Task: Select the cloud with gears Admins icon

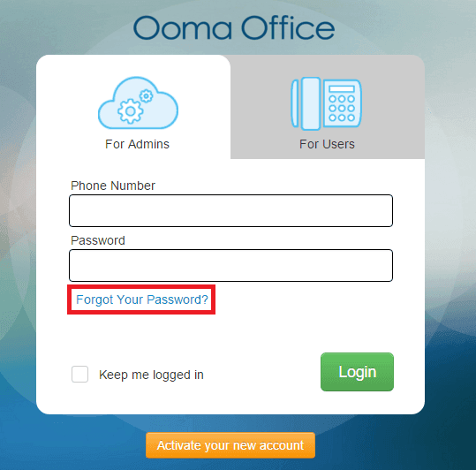Action: click(138, 103)
